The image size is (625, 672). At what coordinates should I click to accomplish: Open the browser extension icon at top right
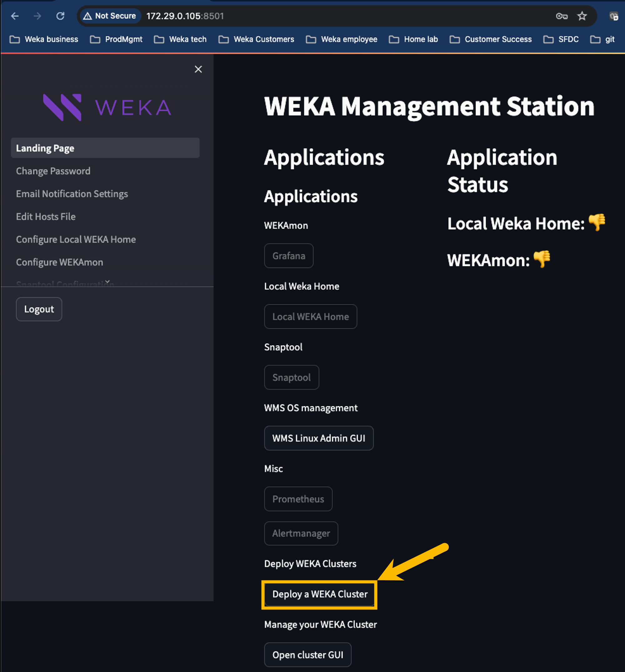tap(613, 16)
